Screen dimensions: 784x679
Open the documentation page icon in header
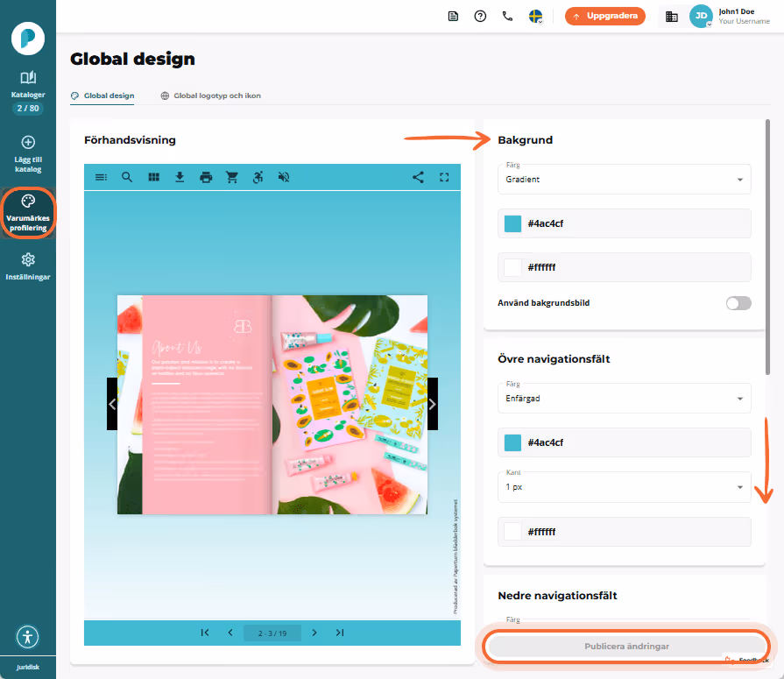[x=453, y=16]
